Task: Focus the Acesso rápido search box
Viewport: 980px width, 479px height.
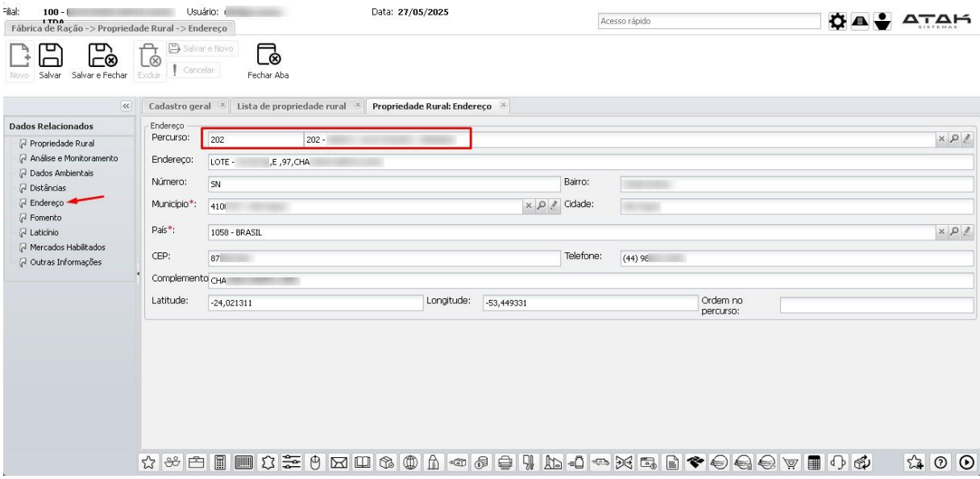Action: click(x=708, y=23)
